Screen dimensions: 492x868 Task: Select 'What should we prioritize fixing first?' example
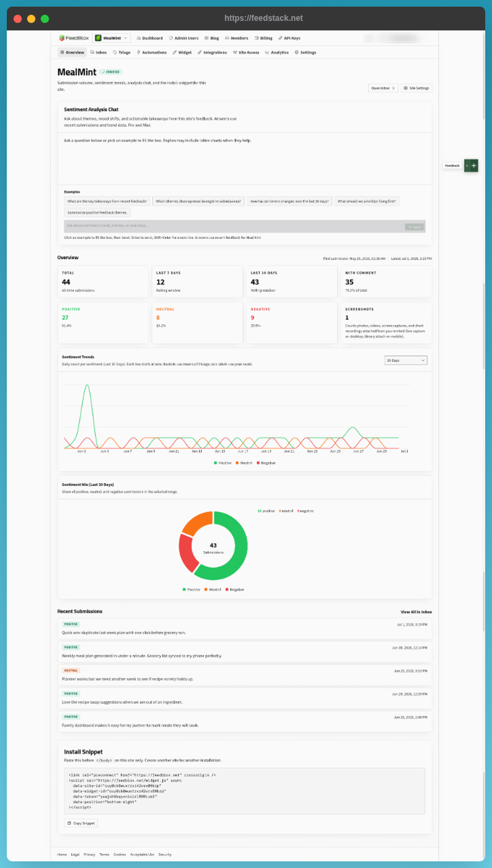[367, 201]
